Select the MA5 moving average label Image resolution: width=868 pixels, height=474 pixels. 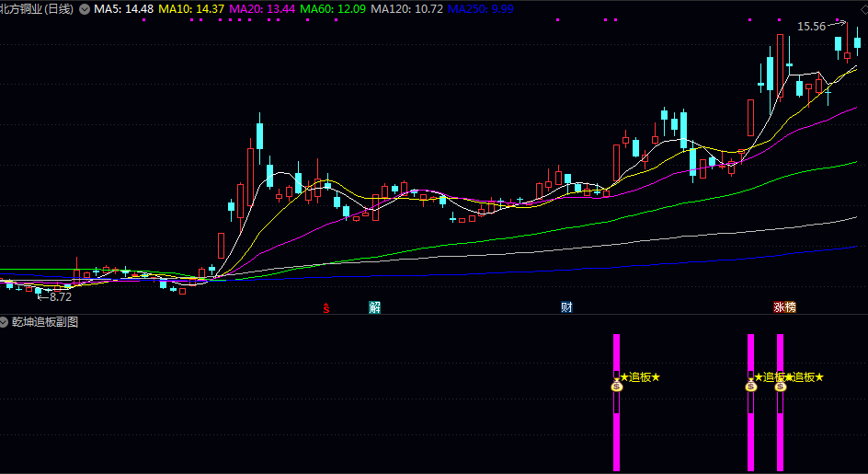tap(123, 9)
